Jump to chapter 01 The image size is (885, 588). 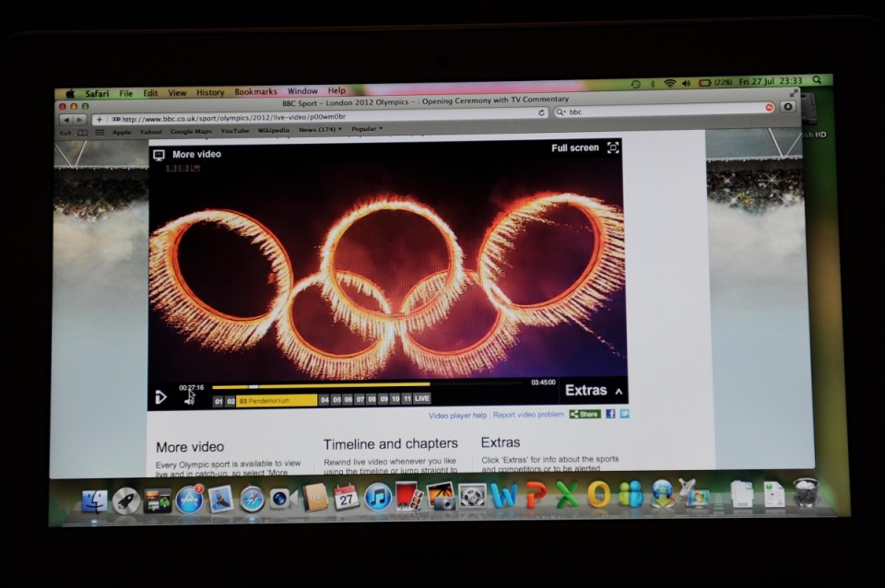point(218,401)
